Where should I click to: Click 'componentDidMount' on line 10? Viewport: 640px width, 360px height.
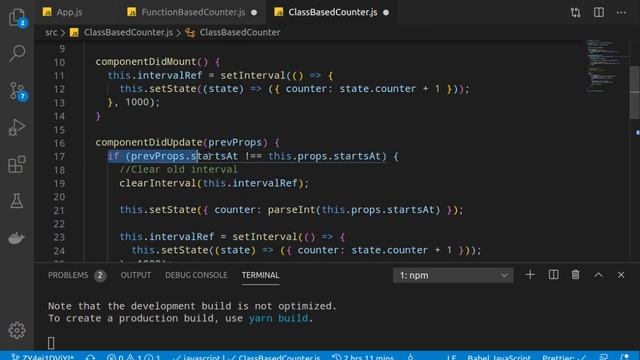point(146,62)
